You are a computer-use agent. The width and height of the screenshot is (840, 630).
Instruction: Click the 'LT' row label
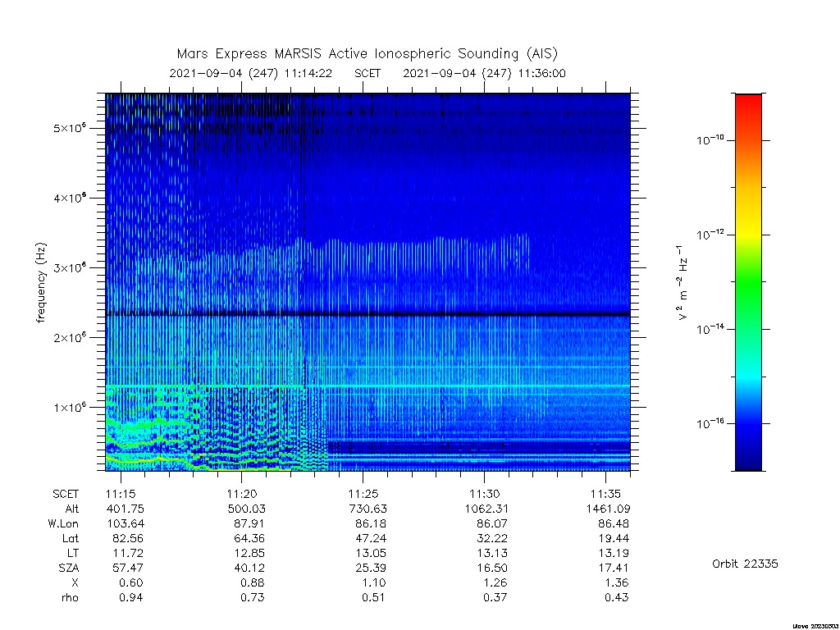point(73,553)
